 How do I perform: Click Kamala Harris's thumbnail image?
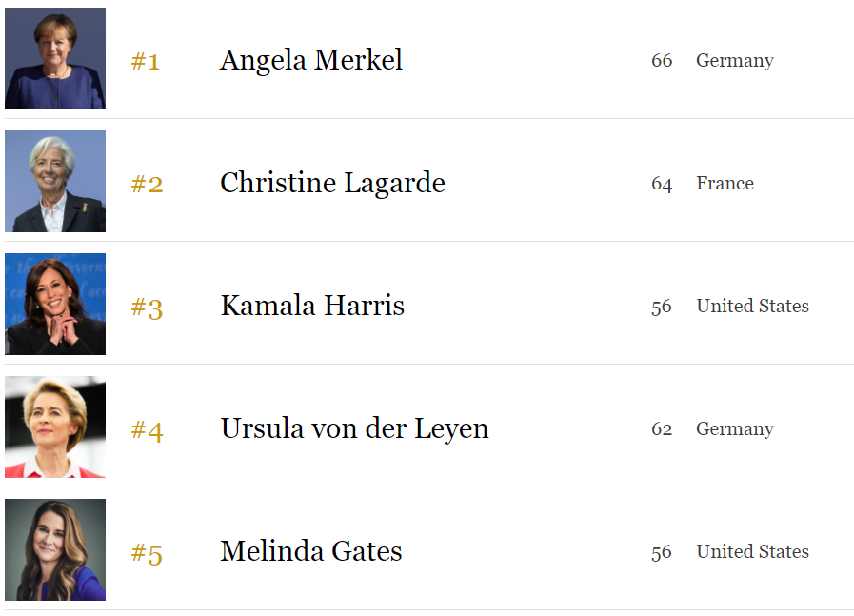click(55, 304)
